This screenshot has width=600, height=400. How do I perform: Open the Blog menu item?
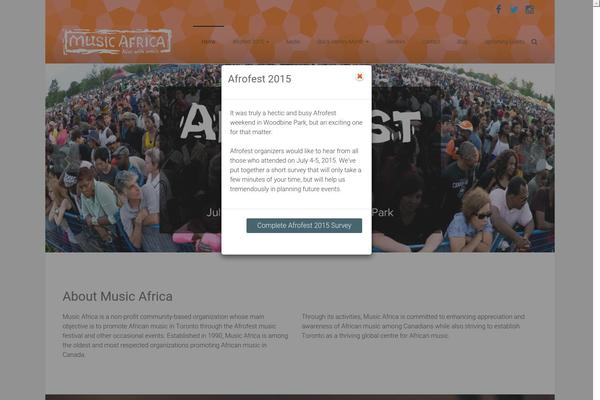point(462,41)
